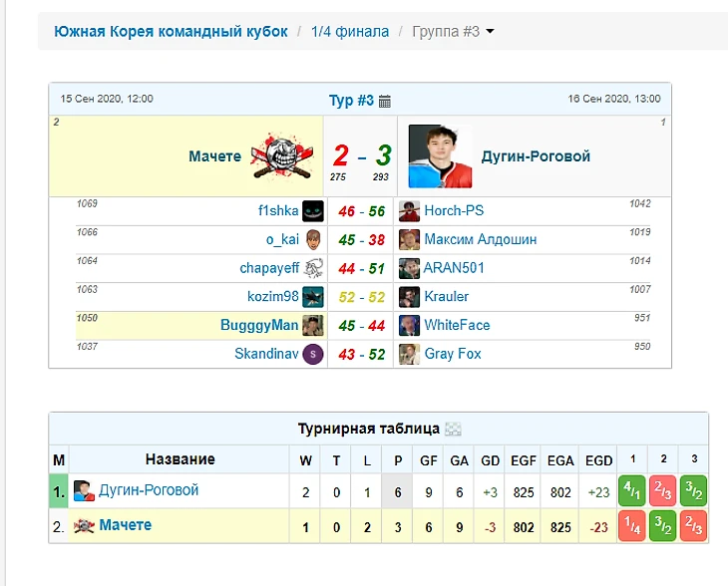Image resolution: width=728 pixels, height=586 pixels.
Task: Click kozim98's shark avatar icon
Action: 313,297
